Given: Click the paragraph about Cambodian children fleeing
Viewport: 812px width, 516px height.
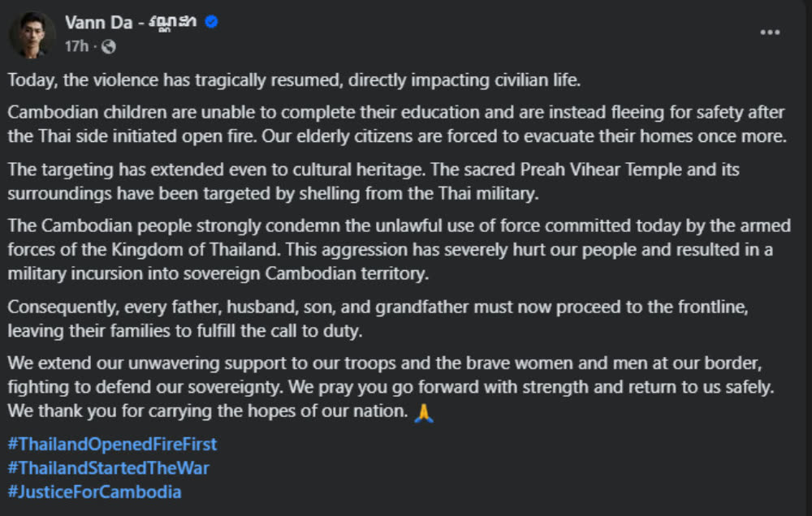Looking at the screenshot, I should pos(398,125).
